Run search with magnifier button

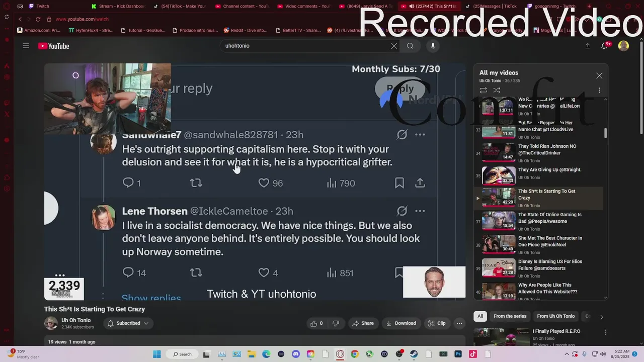(410, 46)
